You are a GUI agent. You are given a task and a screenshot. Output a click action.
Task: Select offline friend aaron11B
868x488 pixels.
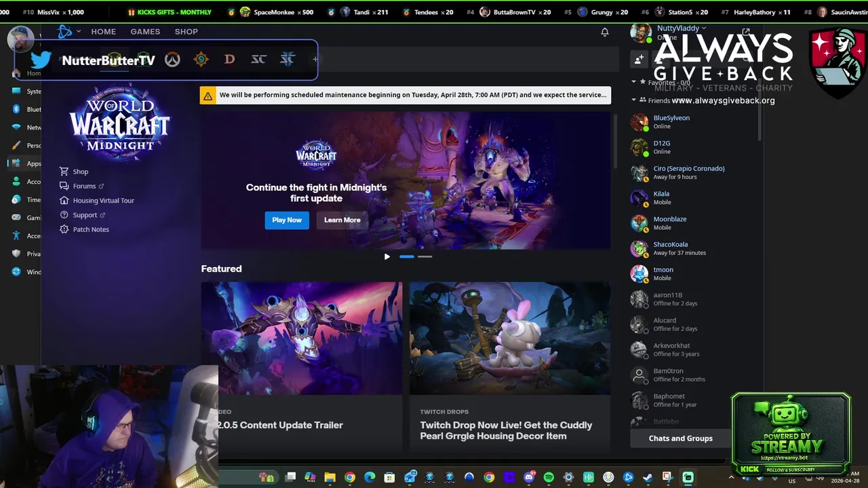point(692,299)
